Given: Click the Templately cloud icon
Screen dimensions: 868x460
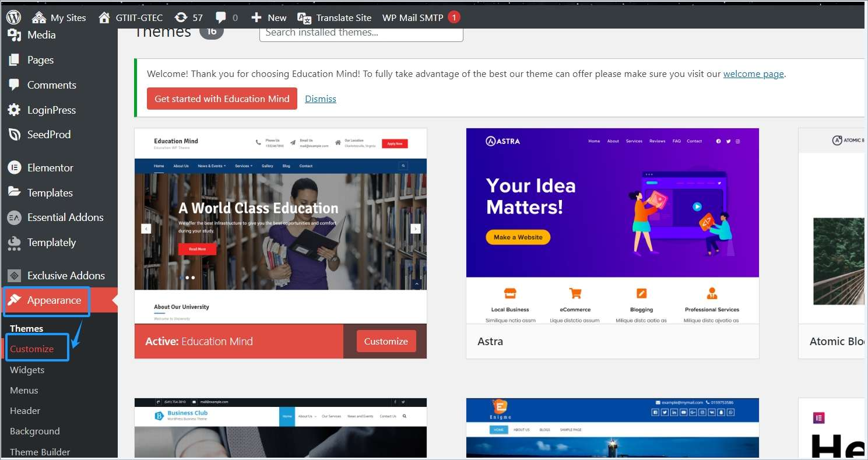Looking at the screenshot, I should tap(14, 243).
